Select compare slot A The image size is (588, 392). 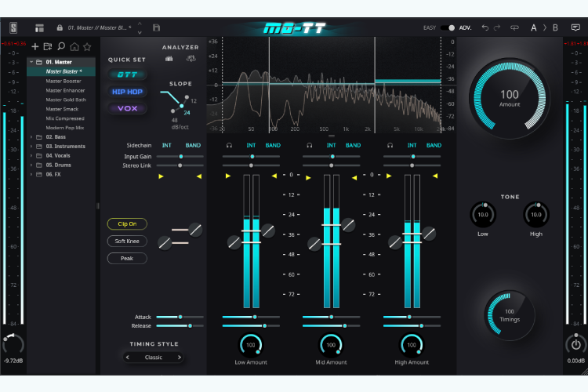point(534,27)
